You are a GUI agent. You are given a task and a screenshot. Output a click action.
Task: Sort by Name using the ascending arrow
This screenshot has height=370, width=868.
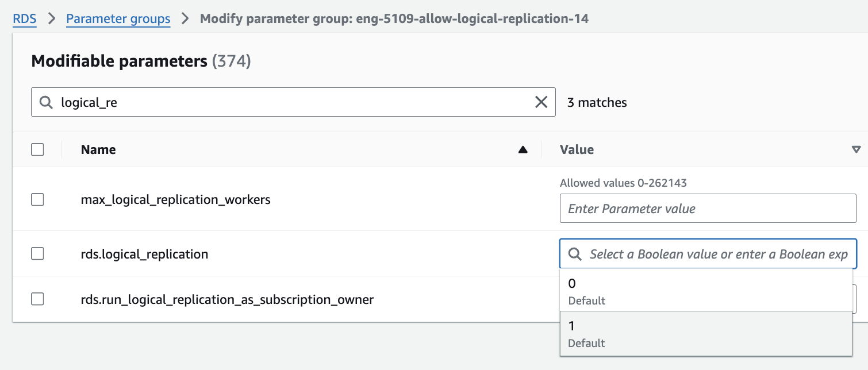[523, 150]
